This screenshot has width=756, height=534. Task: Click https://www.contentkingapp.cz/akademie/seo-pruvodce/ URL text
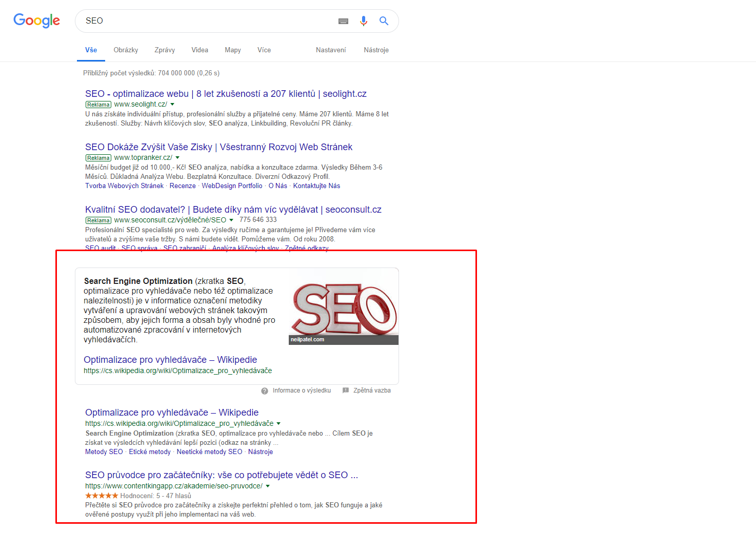coord(174,486)
